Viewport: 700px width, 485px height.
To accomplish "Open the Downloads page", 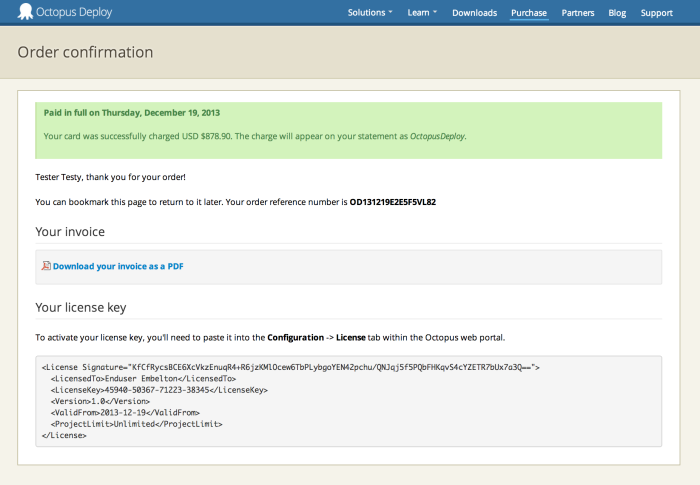I will click(x=475, y=13).
